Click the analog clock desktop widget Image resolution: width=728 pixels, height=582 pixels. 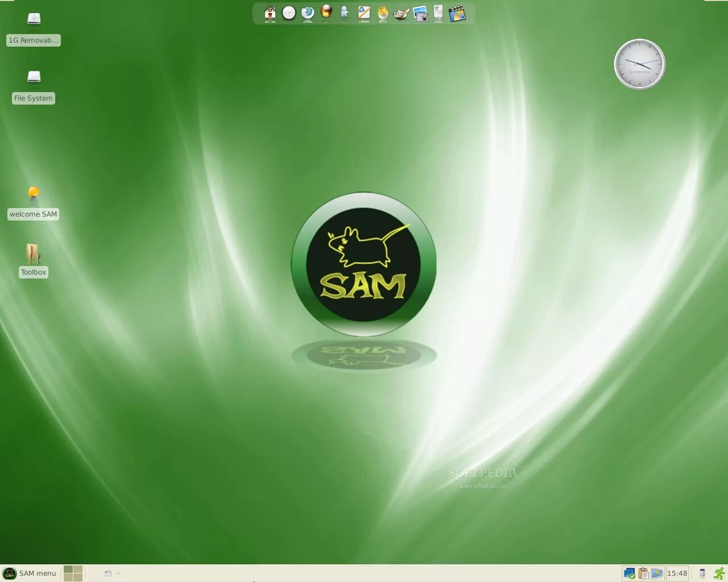[x=640, y=64]
